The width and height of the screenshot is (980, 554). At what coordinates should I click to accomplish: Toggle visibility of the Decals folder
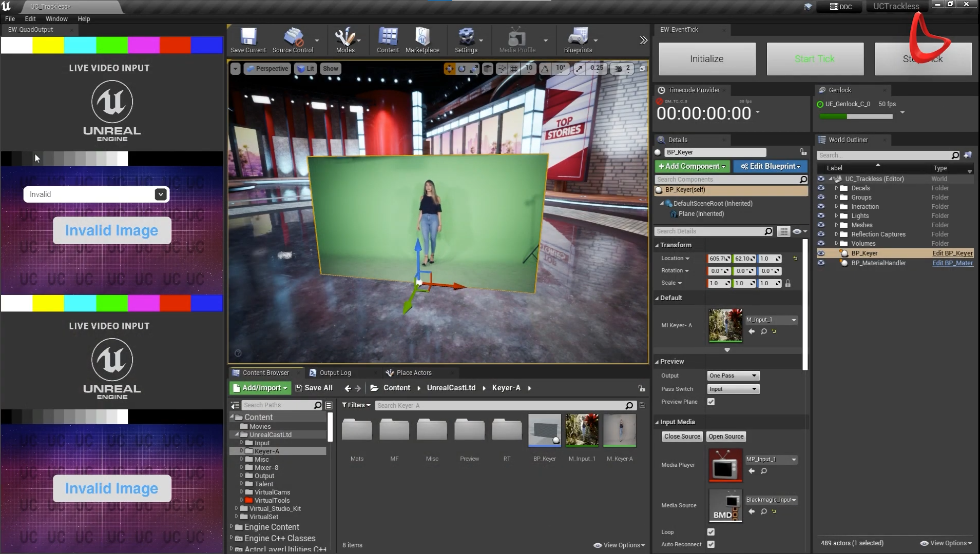point(821,188)
